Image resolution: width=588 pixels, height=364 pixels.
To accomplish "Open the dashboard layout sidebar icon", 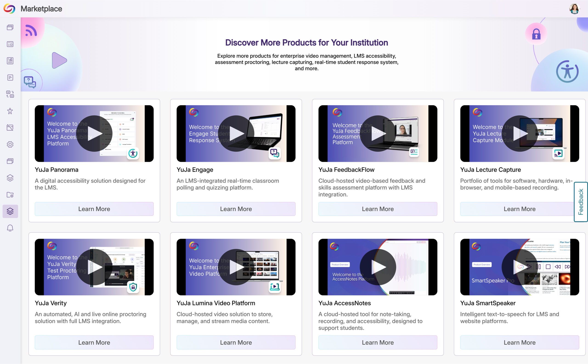I will (10, 44).
